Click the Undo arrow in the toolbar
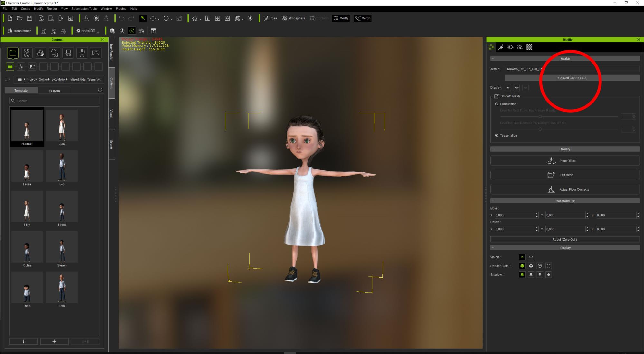This screenshot has width=644, height=354. tap(122, 18)
